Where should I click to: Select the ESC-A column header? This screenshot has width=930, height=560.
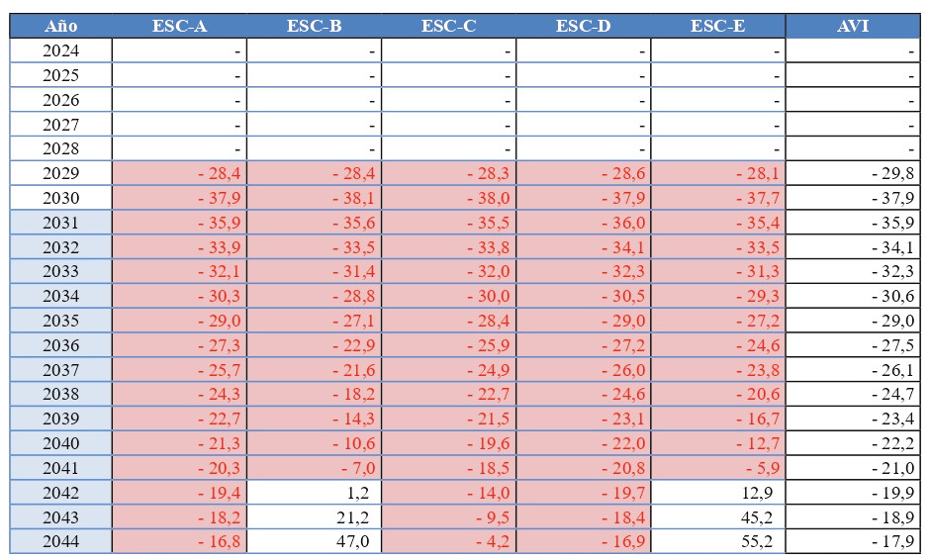[x=179, y=27]
